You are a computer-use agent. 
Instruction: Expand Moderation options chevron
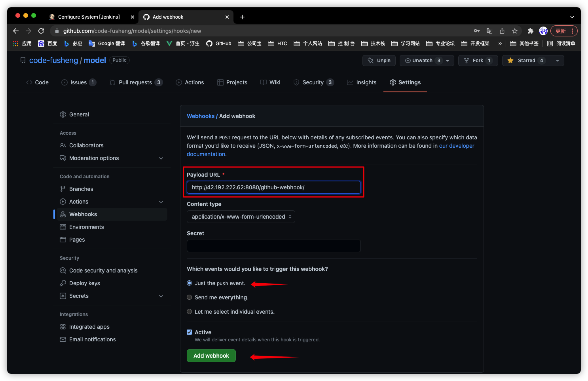pos(161,158)
